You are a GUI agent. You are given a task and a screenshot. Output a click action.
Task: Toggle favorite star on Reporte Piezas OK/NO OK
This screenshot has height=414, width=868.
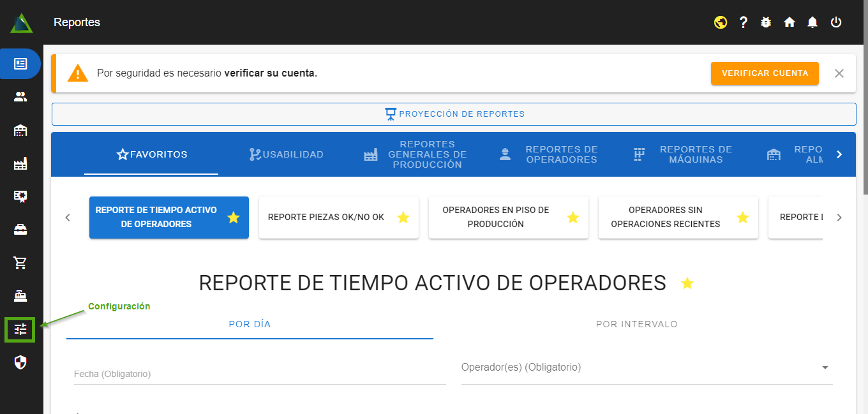403,218
